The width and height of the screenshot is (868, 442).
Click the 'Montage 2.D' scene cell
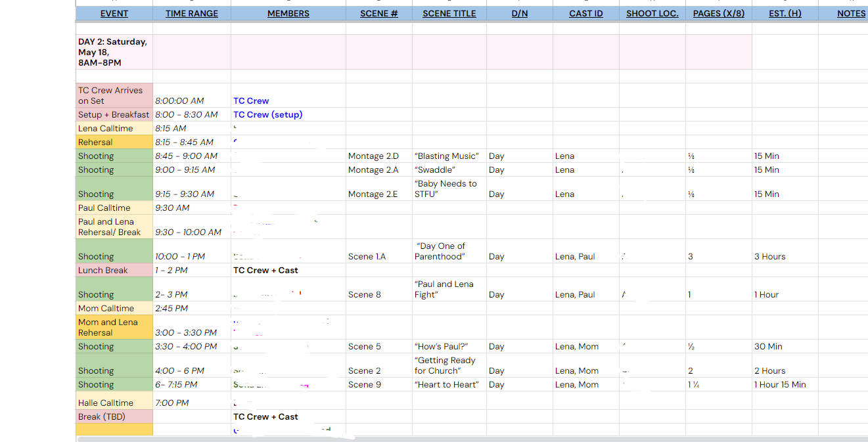(x=379, y=156)
